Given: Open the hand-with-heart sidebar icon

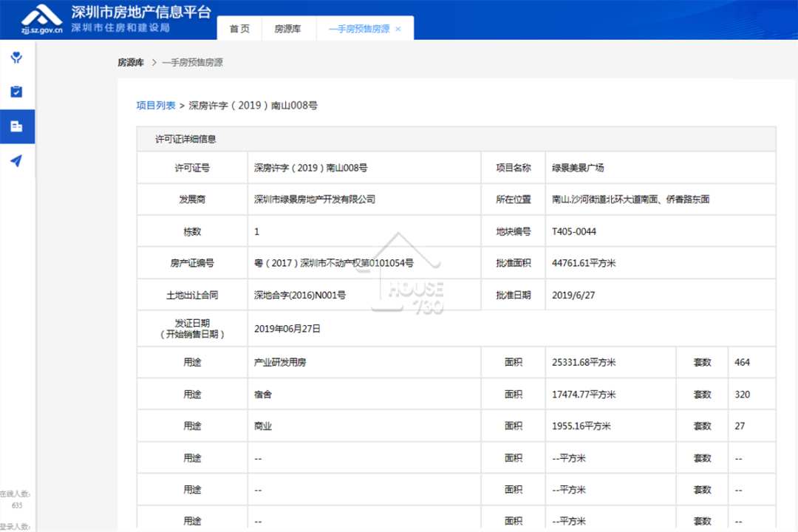Looking at the screenshot, I should point(16,57).
